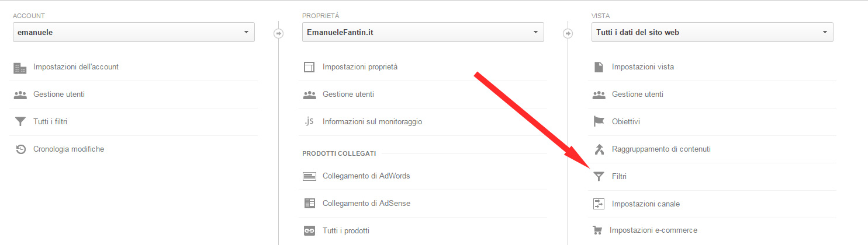Click the flag icon for Obiettivi
Screen dimensions: 868x245
[x=599, y=122]
